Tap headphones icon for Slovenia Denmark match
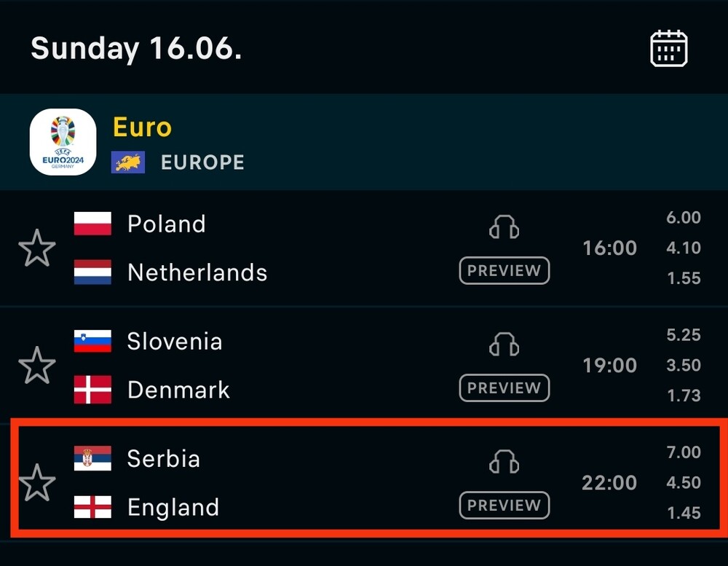The width and height of the screenshot is (728, 566). (x=505, y=345)
